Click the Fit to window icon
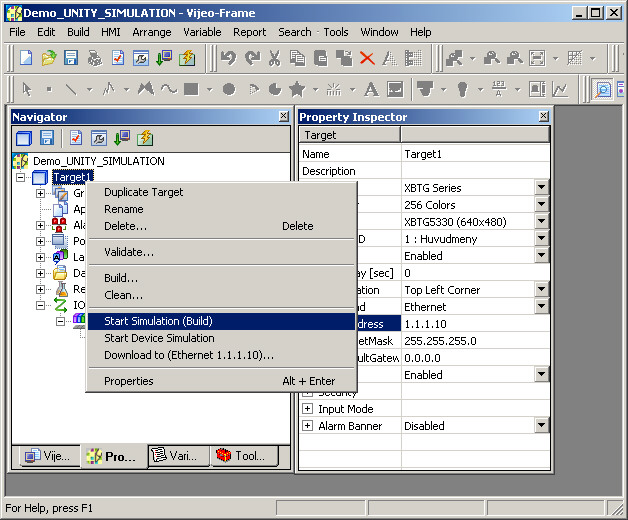 [537, 58]
